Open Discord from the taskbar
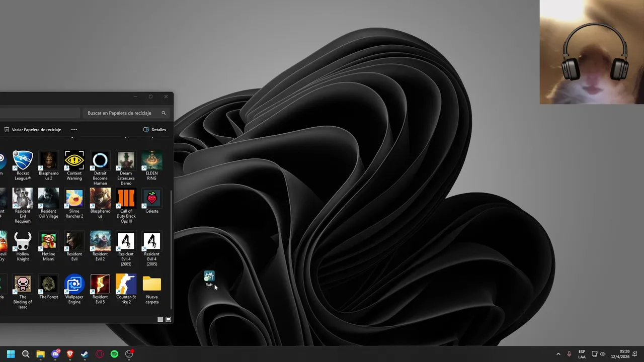Screen dimensions: 644x362 point(55,354)
